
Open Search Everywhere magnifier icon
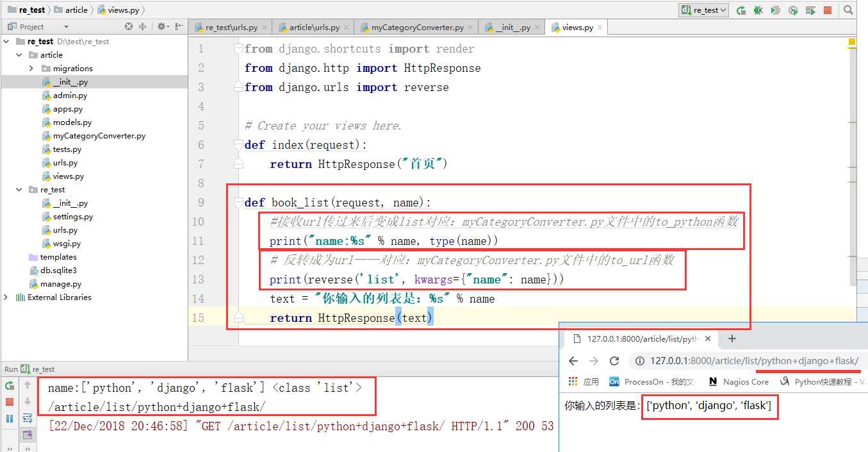(x=848, y=10)
